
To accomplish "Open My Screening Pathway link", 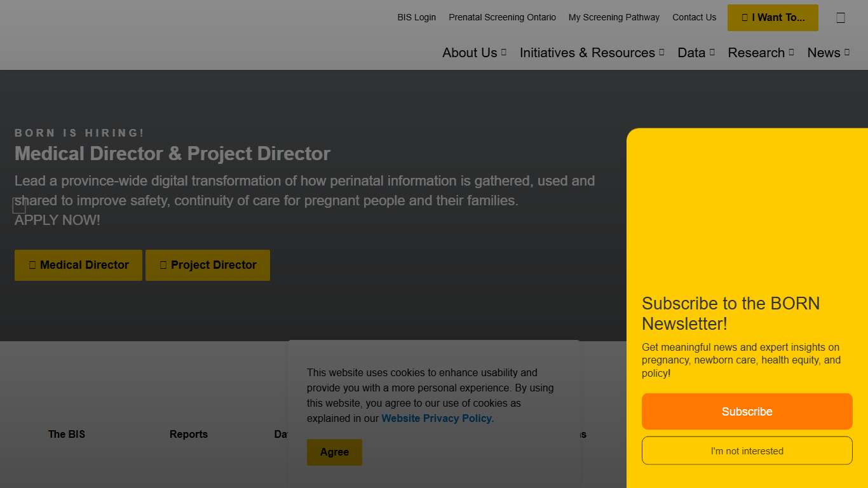I will point(614,18).
